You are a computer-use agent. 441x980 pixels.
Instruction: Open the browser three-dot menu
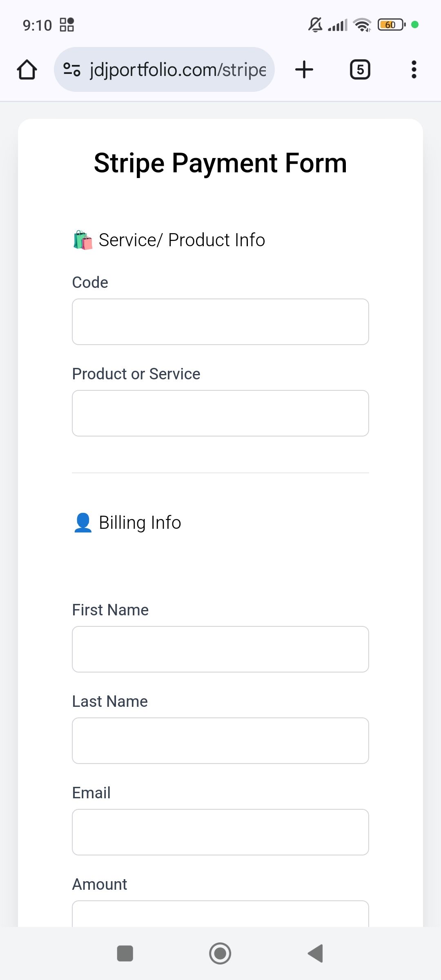point(414,69)
